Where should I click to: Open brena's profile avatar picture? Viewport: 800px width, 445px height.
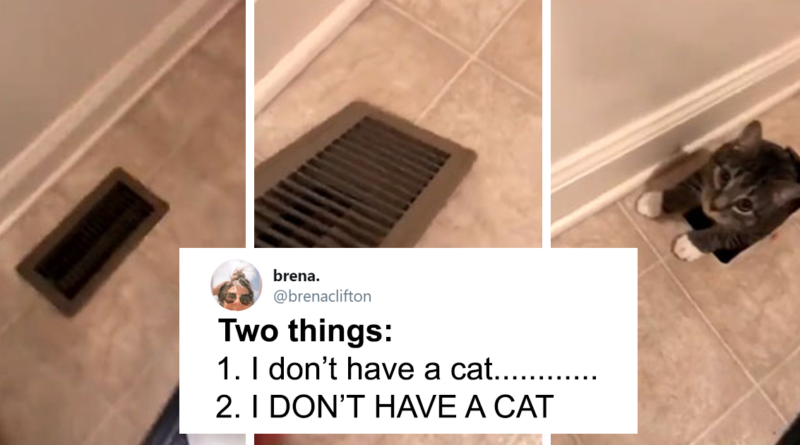click(x=236, y=285)
